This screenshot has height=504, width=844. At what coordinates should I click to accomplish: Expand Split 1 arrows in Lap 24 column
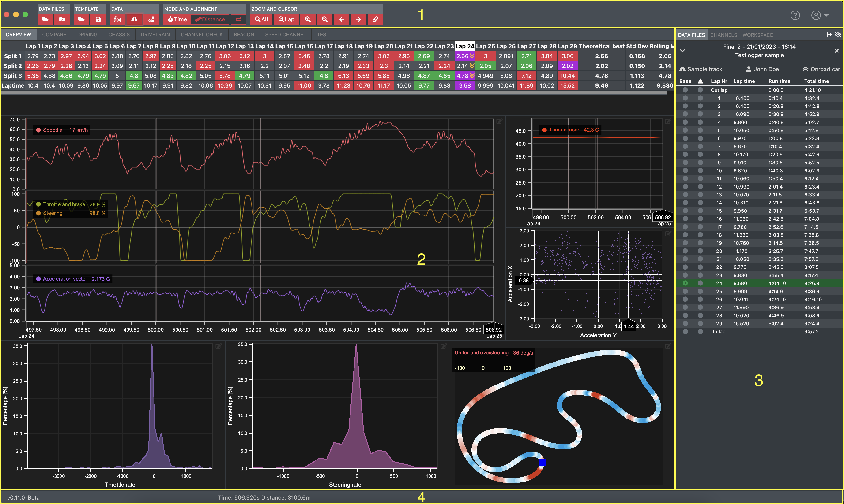(x=472, y=56)
